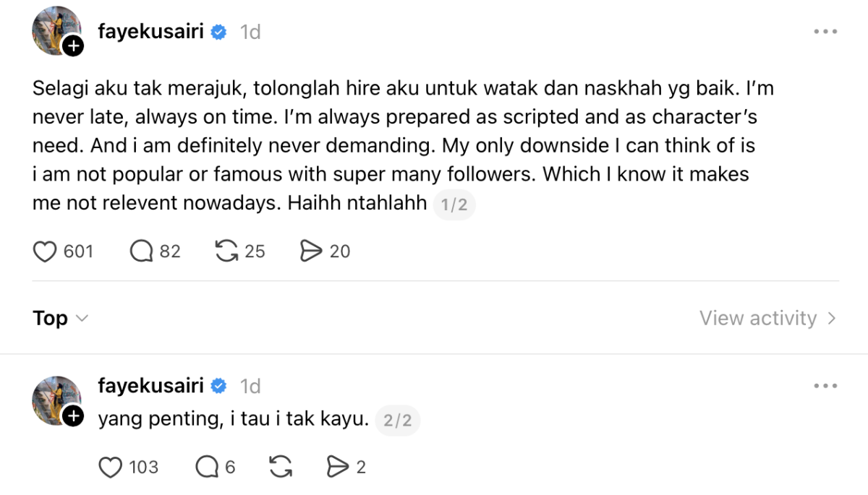Screen dimensions: 868x495
Task: Click the verified badge on first post
Action: (x=218, y=33)
